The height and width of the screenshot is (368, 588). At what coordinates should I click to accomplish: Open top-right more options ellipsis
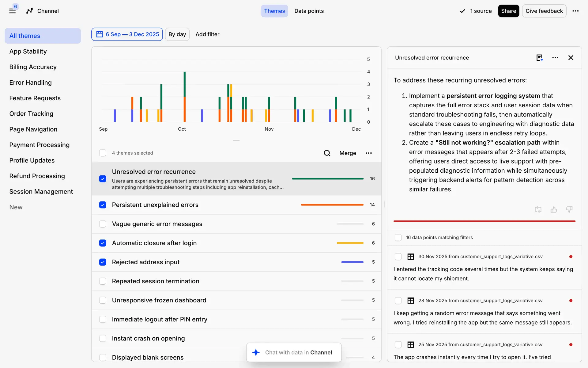click(575, 11)
